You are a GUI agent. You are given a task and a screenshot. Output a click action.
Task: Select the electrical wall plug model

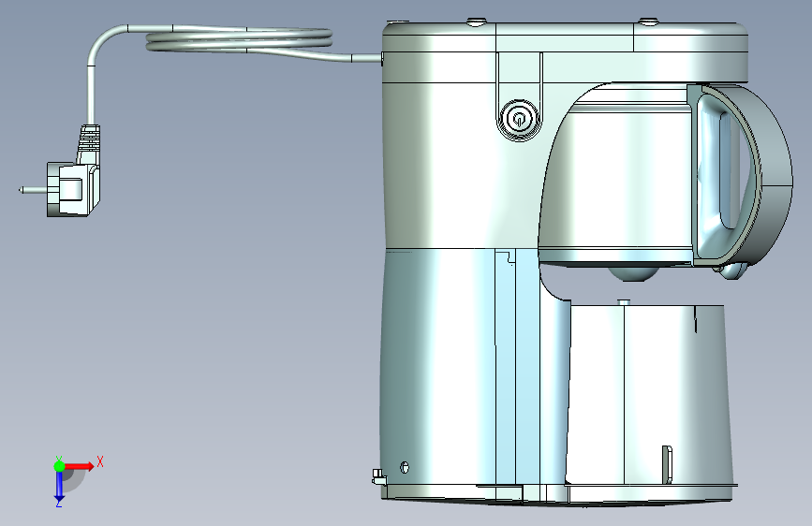pos(72,188)
